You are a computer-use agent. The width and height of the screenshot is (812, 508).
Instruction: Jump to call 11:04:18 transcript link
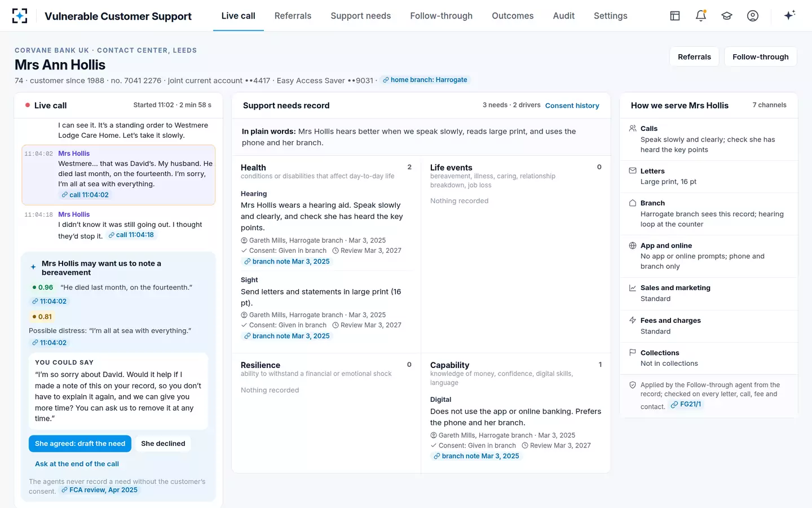click(131, 235)
